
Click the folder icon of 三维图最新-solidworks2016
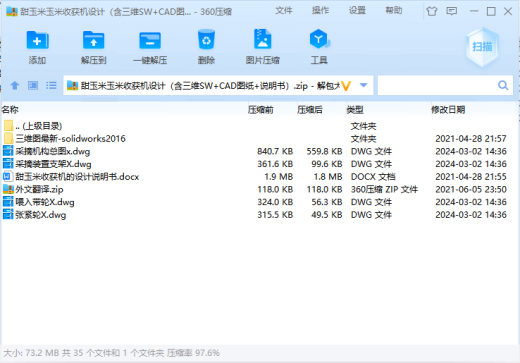click(x=9, y=138)
